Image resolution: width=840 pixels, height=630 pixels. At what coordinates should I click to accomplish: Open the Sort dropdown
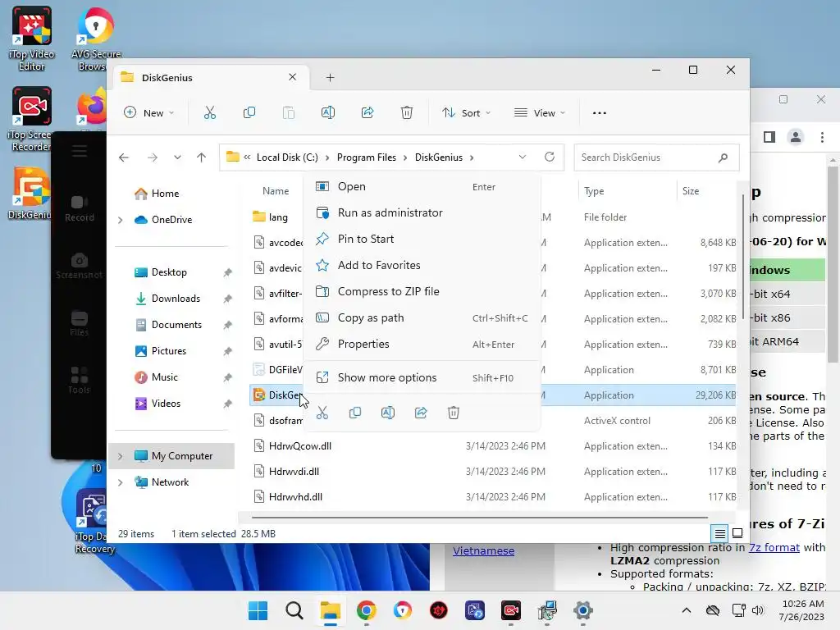coord(466,113)
